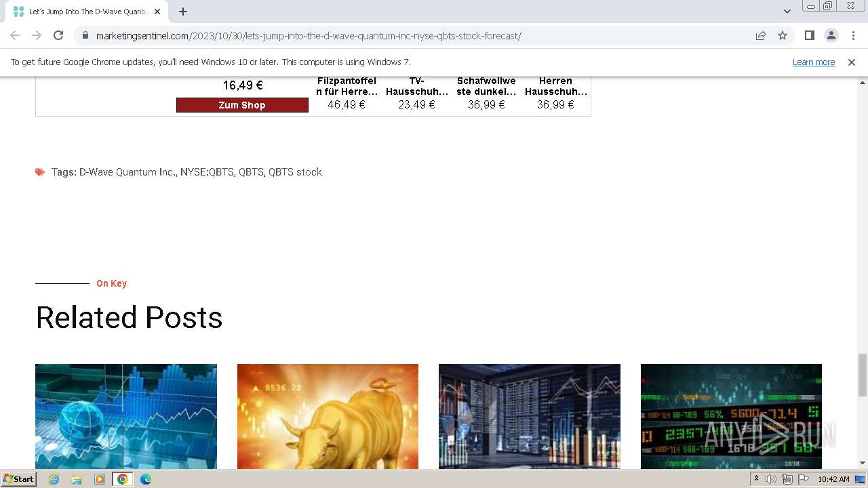Open the volume control tray icon

(x=771, y=479)
